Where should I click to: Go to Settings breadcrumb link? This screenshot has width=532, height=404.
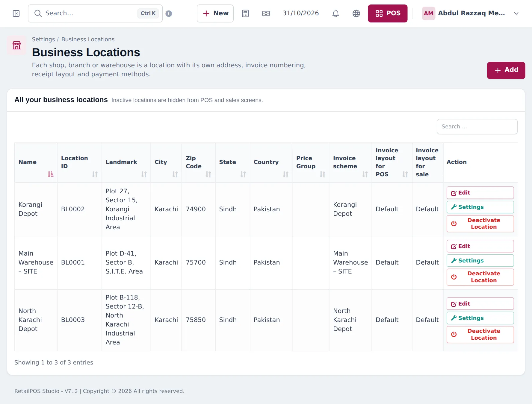(43, 40)
